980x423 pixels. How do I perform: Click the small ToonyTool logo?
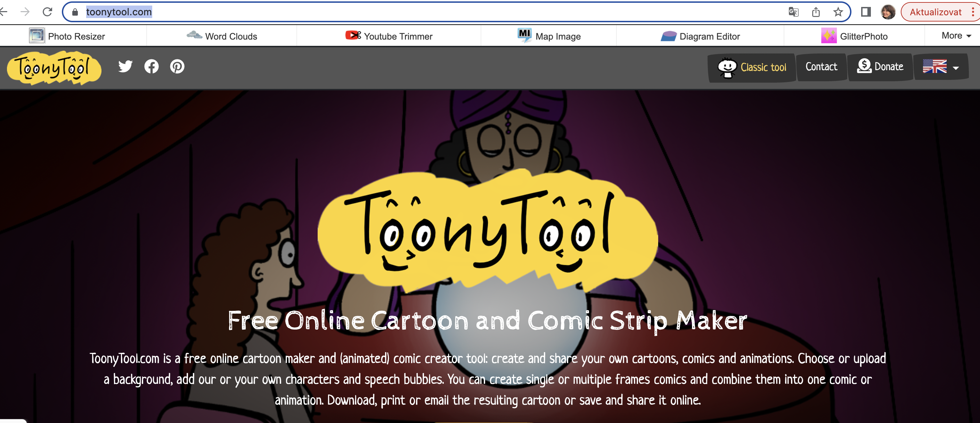tap(54, 68)
